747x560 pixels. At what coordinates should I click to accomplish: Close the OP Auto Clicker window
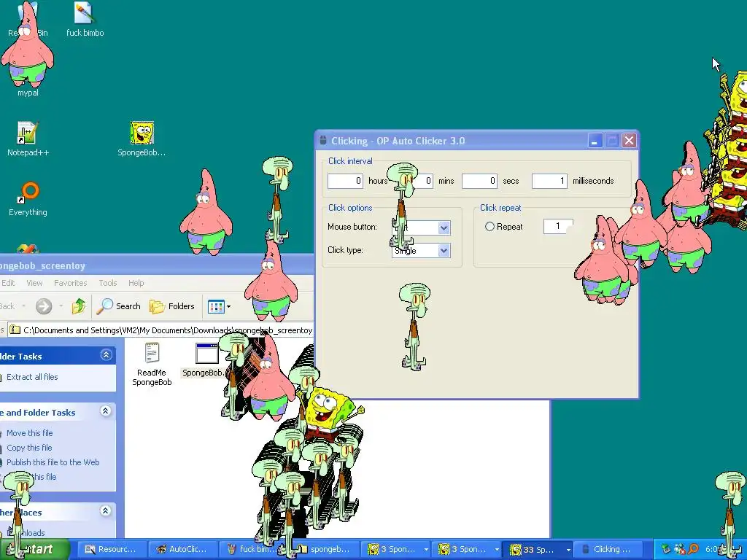click(x=630, y=141)
